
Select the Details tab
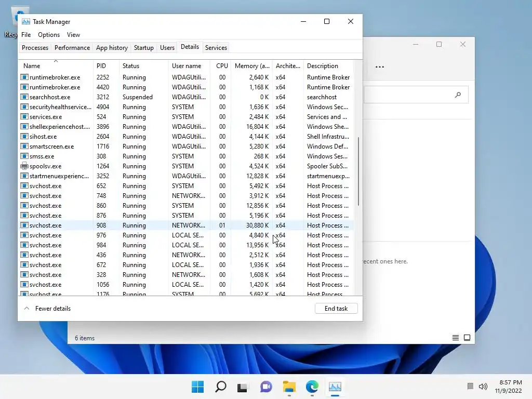click(190, 47)
